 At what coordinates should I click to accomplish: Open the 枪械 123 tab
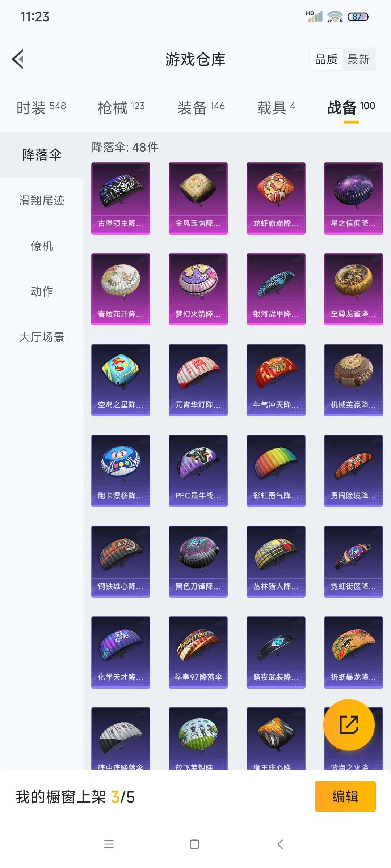(121, 107)
